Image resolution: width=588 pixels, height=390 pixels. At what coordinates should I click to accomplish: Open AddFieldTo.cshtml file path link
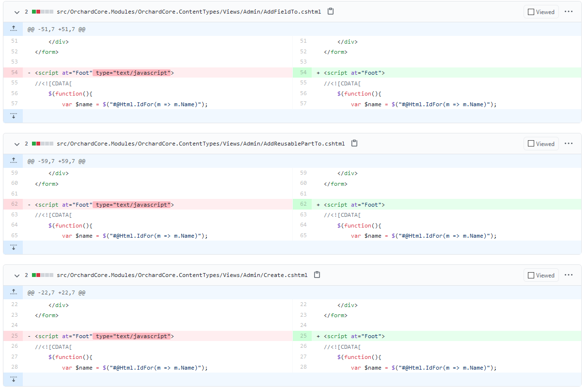coord(189,12)
